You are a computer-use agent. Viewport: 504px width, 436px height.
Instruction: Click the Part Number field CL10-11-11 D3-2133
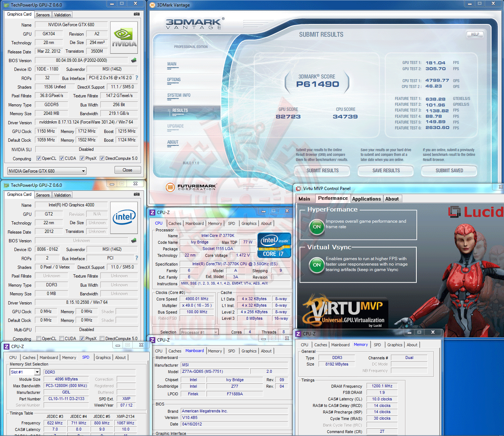(x=67, y=399)
